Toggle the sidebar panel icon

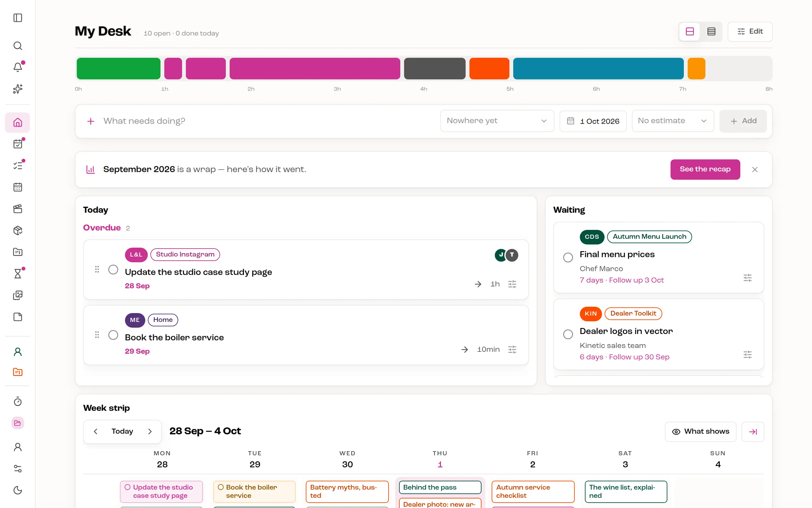pyautogui.click(x=18, y=18)
